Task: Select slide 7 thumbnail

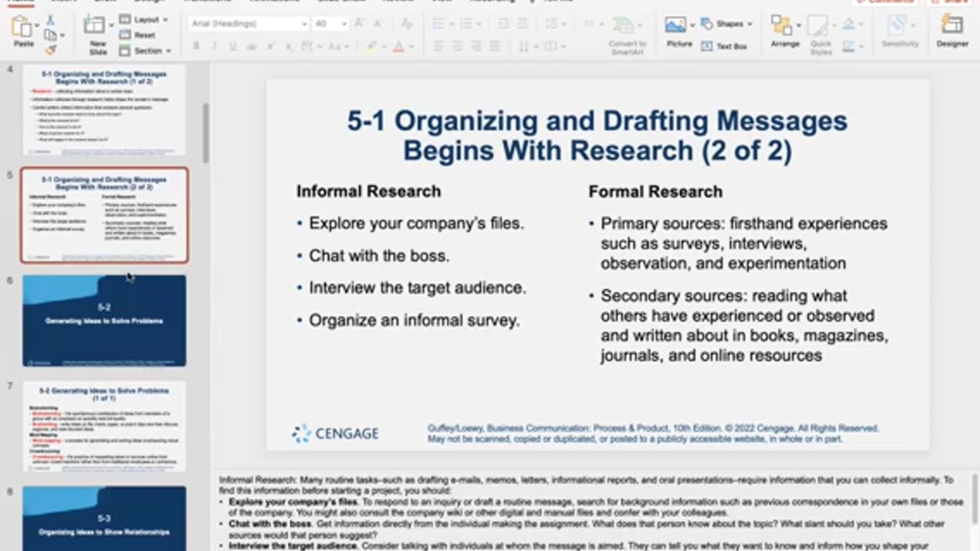Action: pyautogui.click(x=104, y=425)
